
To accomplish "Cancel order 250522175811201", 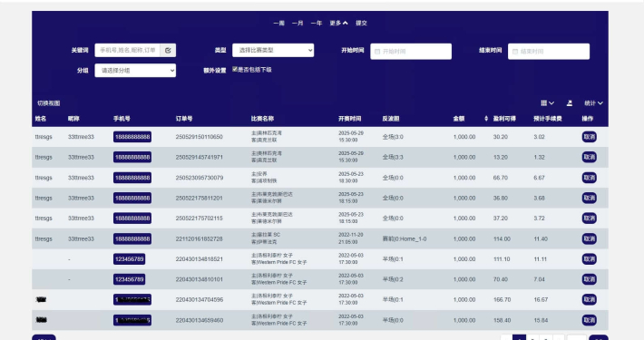I will pyautogui.click(x=589, y=198).
